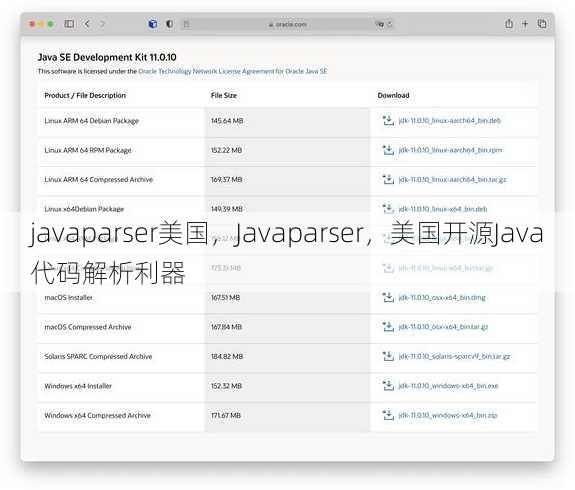
Task: Download jdk-11.0.10_linux-x64_bin.deb
Action: click(443, 209)
